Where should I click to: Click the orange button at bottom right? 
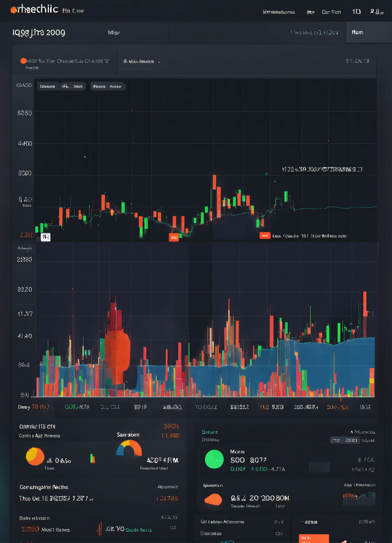click(x=314, y=538)
